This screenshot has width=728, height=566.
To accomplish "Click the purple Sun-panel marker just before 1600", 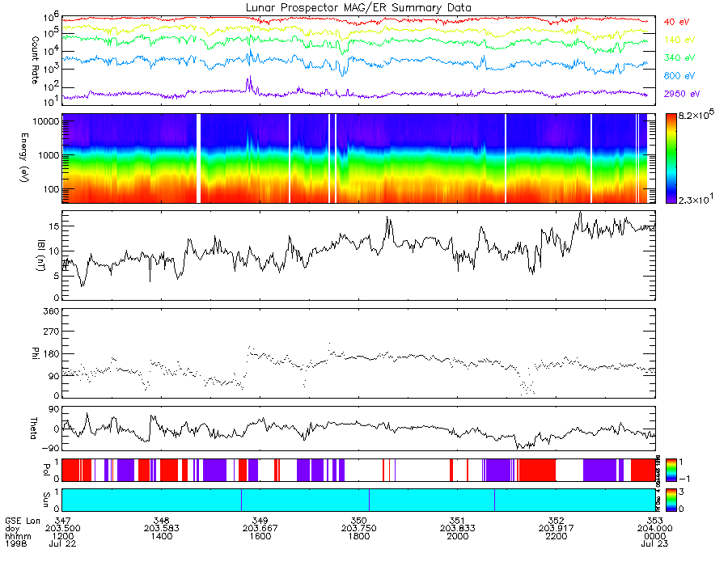I will tap(241, 500).
